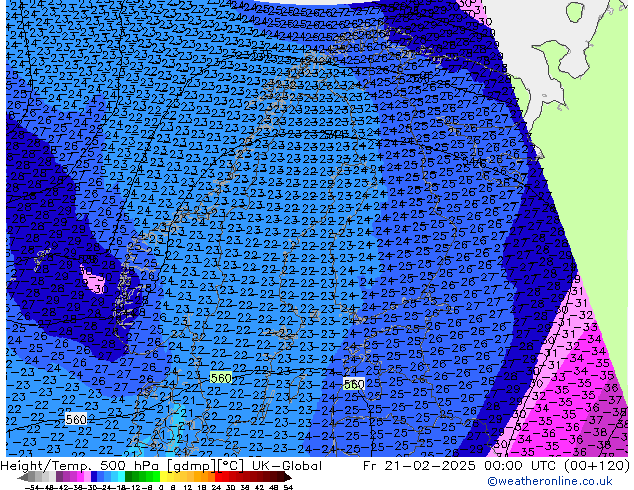Viewport: 634px width, 490px height.
Task: Click the '[gdmp][°C]' units text
Action: (x=207, y=466)
